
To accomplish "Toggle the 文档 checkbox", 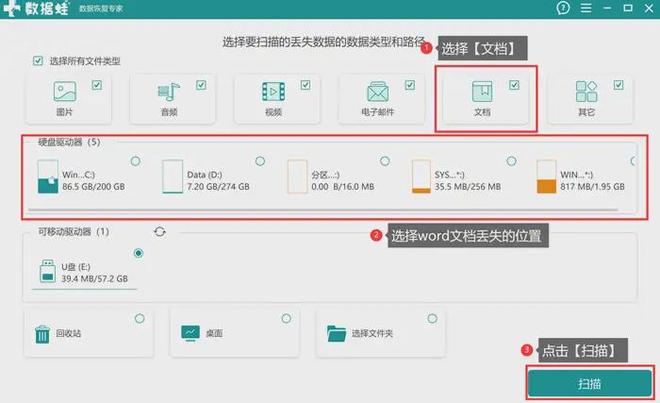I will click(514, 85).
